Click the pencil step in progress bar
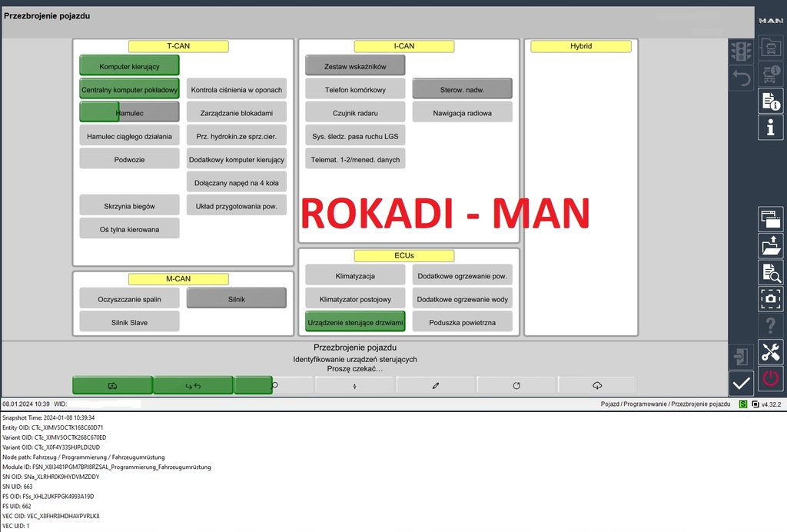Image resolution: width=787 pixels, height=532 pixels. point(436,385)
